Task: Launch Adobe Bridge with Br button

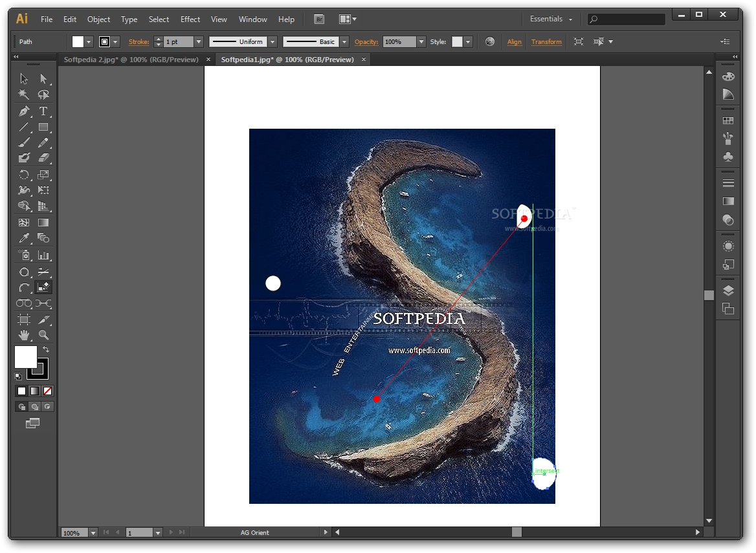Action: [319, 19]
